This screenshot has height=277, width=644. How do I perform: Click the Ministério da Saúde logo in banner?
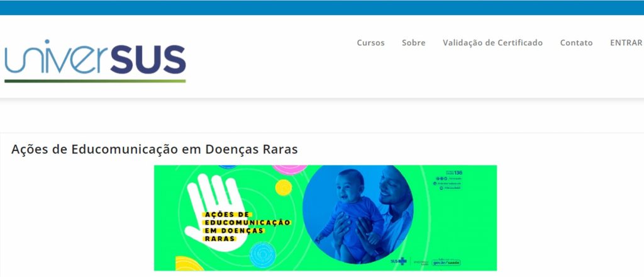click(421, 262)
